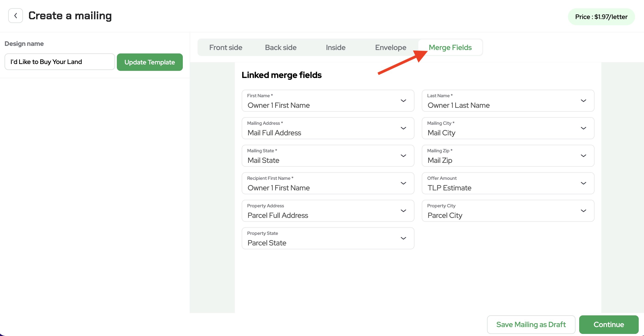Select the Envelope tab
The height and width of the screenshot is (336, 644).
tap(390, 47)
